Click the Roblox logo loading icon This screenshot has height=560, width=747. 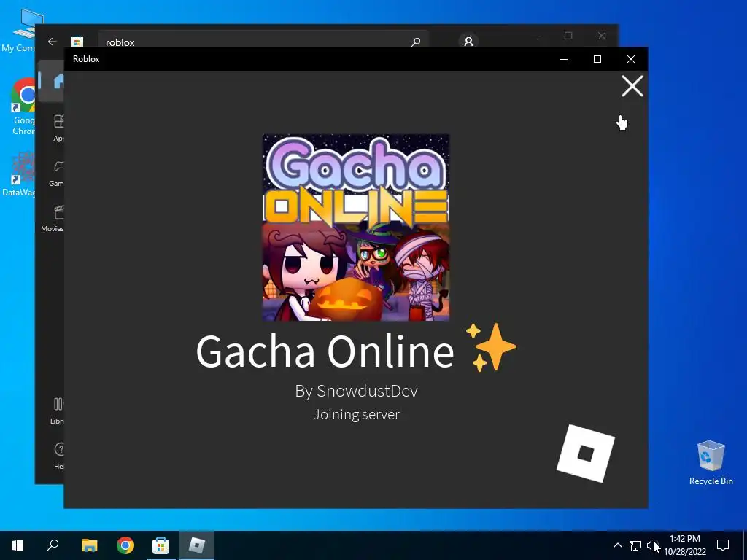tap(586, 454)
